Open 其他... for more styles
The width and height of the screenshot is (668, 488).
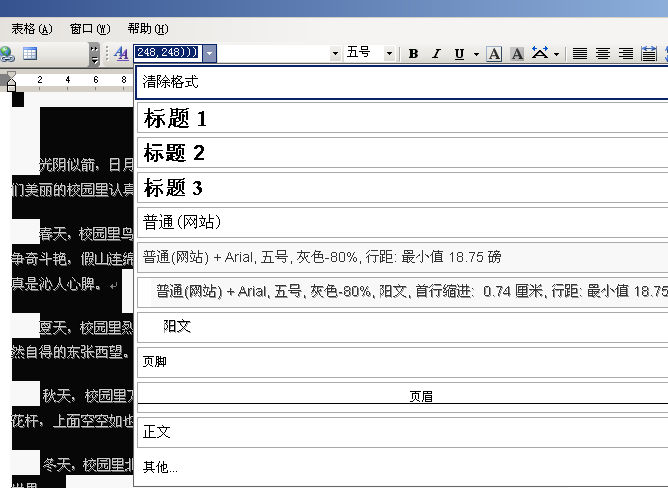(160, 467)
